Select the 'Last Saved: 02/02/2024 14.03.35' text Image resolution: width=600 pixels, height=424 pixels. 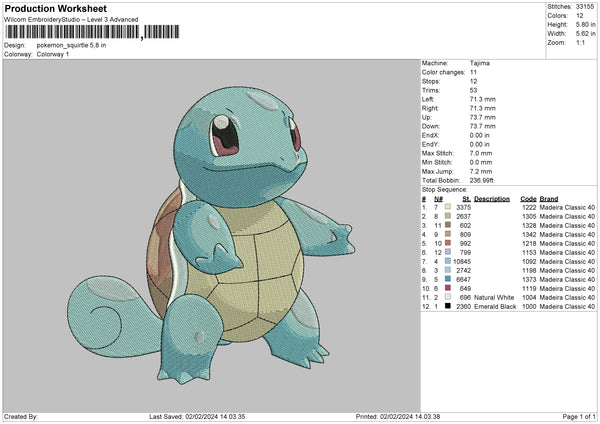click(x=197, y=416)
